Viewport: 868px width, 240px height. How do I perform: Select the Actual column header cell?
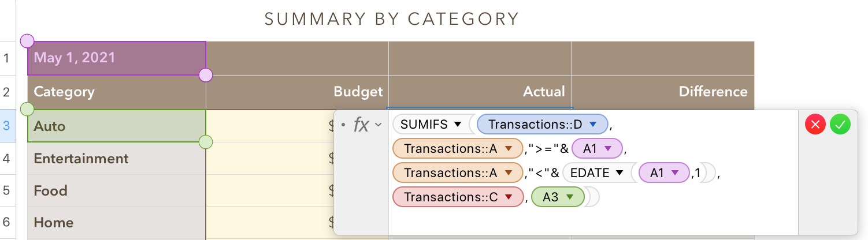point(480,92)
